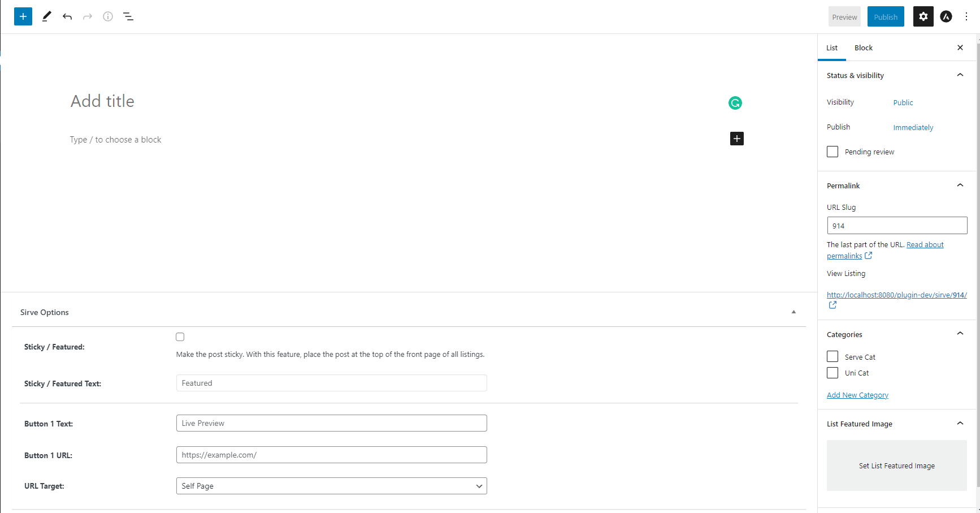Click the Publish button
The width and height of the screenshot is (980, 513).
coord(886,16)
